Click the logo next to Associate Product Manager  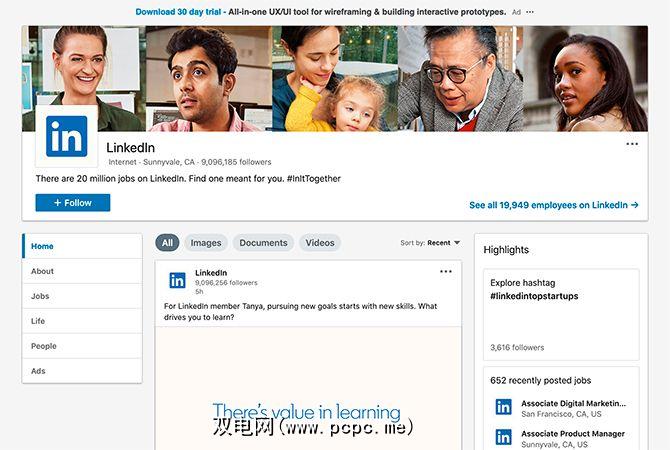[503, 437]
